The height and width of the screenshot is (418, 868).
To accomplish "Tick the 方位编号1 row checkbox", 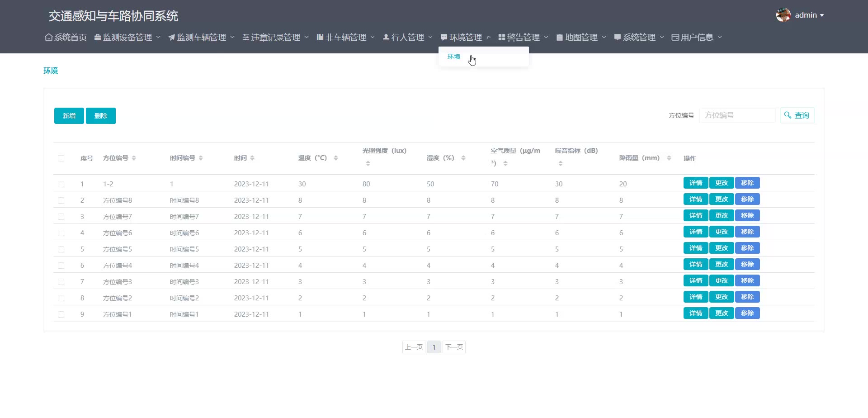I will click(61, 314).
